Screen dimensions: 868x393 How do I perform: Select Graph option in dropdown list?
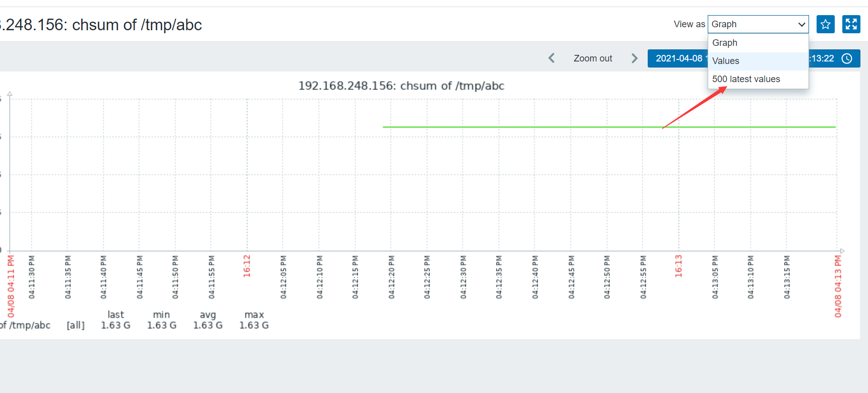(x=758, y=43)
